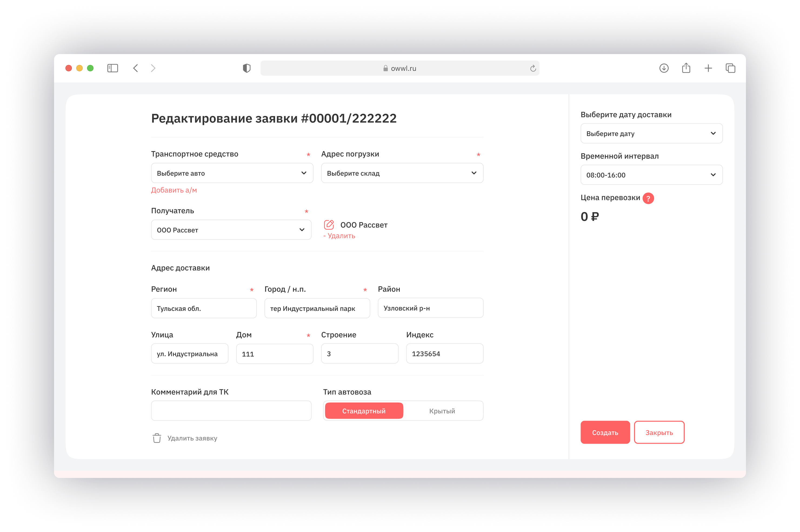
Task: Select the Стандартный auto carrier type
Action: (x=364, y=411)
